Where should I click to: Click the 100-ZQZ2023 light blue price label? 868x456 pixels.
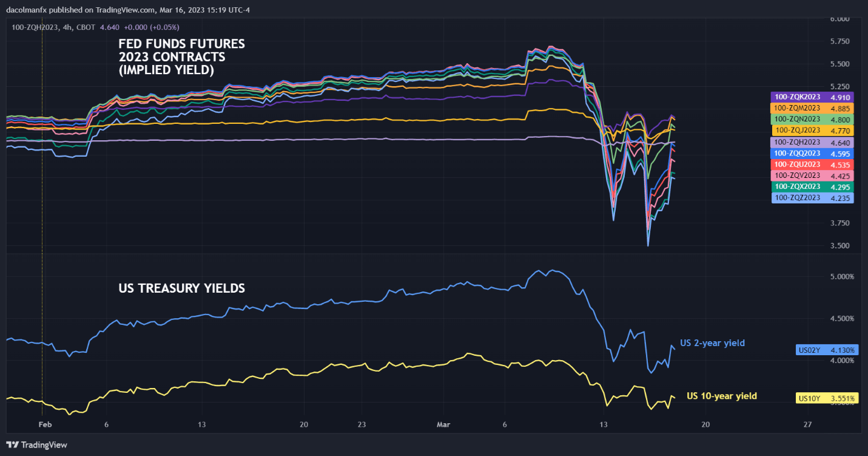point(813,198)
